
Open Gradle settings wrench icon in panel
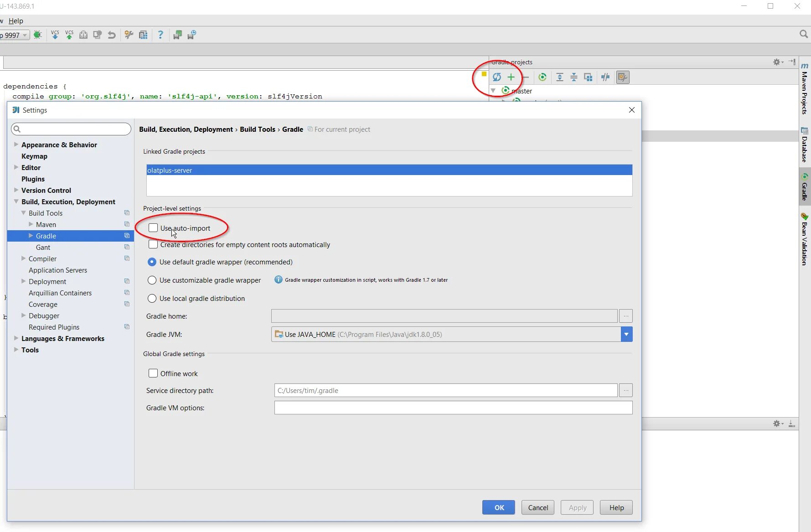pos(623,77)
